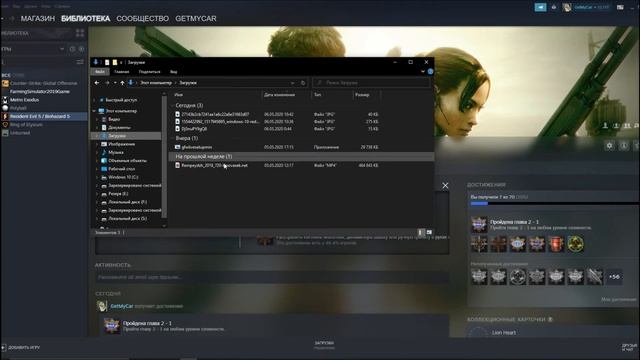Open the СООБЩЕСТВО tab in Steam
This screenshot has width=640, height=360.
pyautogui.click(x=142, y=19)
